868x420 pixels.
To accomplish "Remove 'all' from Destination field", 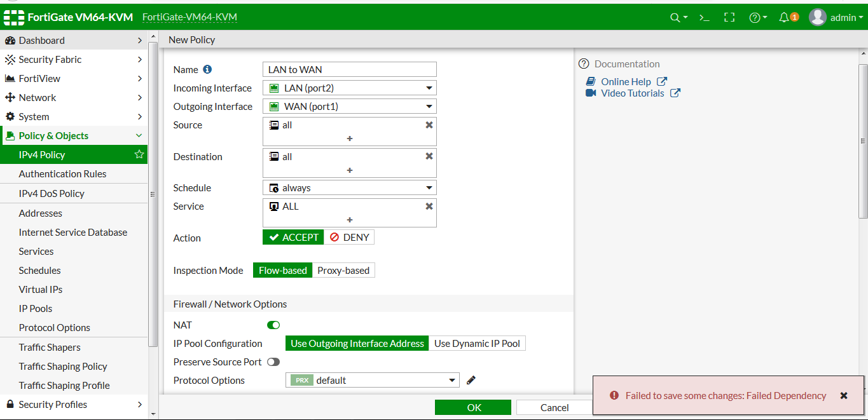I will click(x=429, y=156).
